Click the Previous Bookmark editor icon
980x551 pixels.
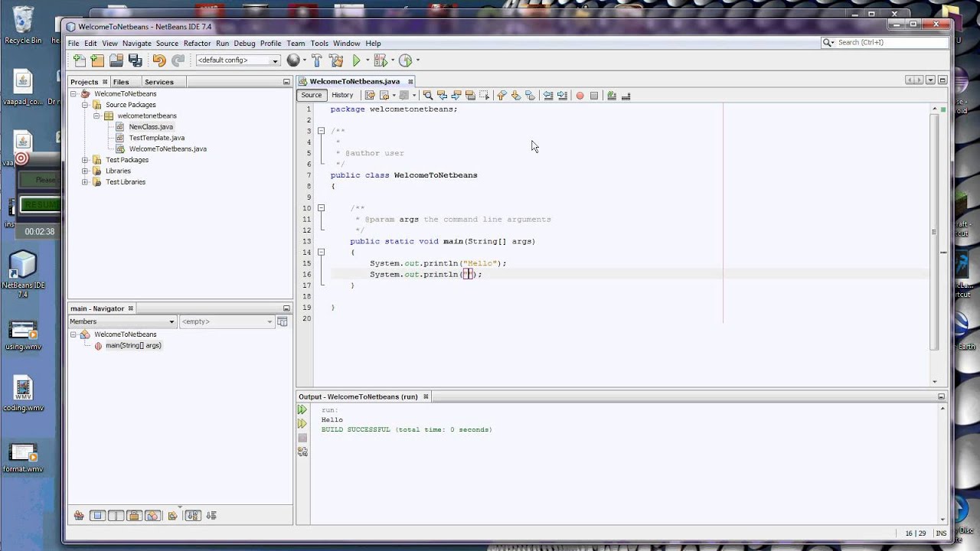point(501,96)
